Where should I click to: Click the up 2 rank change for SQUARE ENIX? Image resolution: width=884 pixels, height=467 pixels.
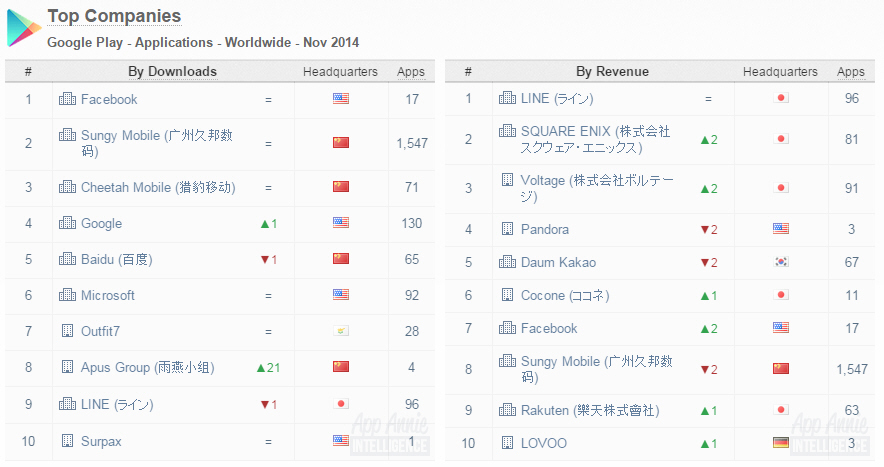tap(709, 140)
